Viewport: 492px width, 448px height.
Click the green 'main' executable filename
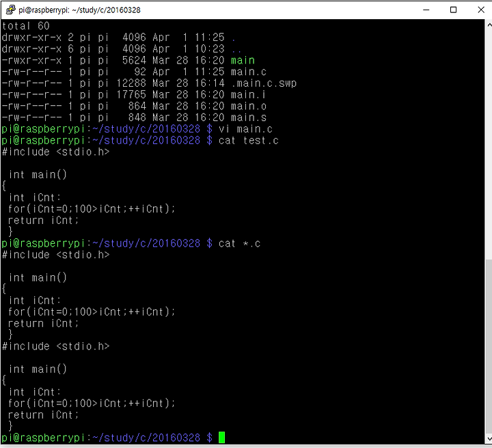(x=243, y=60)
